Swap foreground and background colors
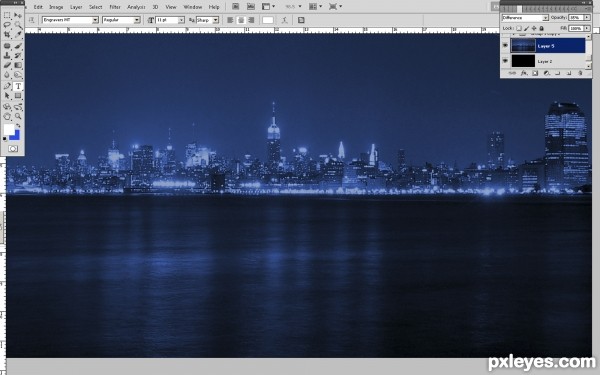The image size is (600, 375). coord(18,126)
